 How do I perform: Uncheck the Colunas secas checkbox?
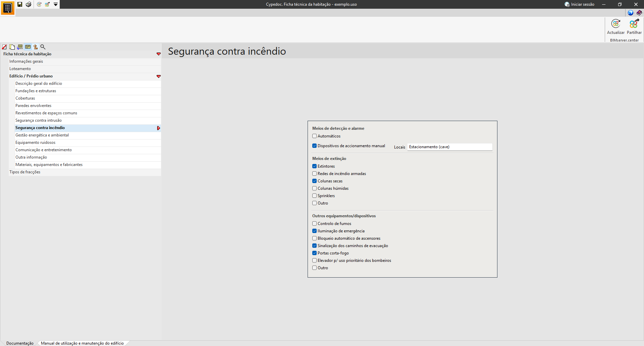point(315,181)
